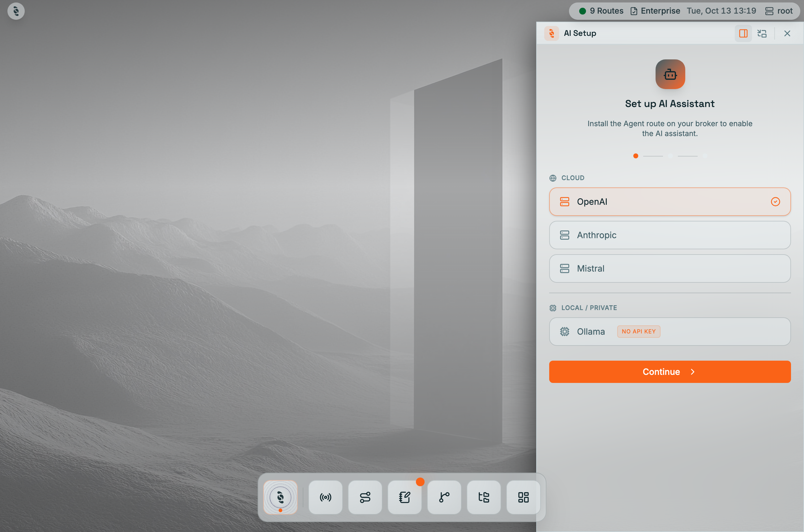Click the LOCAL / PRIVATE chip icon
The image size is (804, 532).
tap(553, 308)
